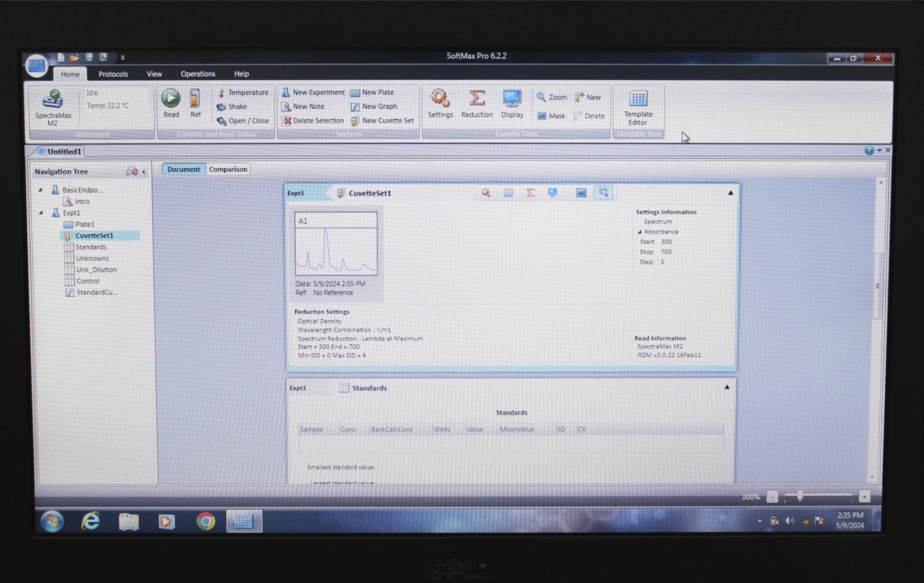
Task: Click New Experiment in Sections
Action: (313, 92)
